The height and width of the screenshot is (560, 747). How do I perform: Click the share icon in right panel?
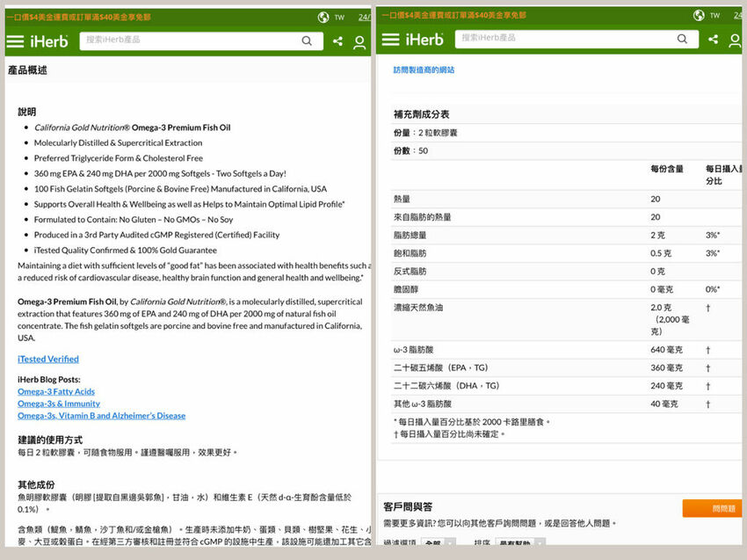click(x=713, y=40)
